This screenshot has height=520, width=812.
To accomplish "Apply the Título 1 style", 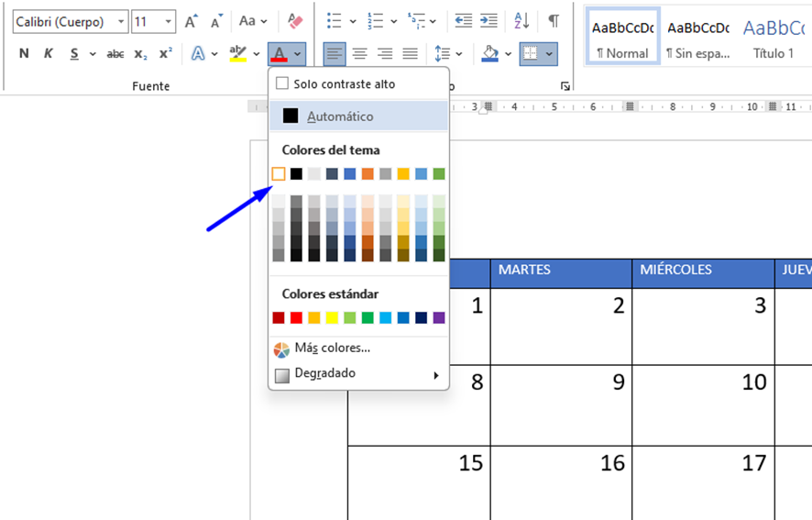I will [x=774, y=39].
